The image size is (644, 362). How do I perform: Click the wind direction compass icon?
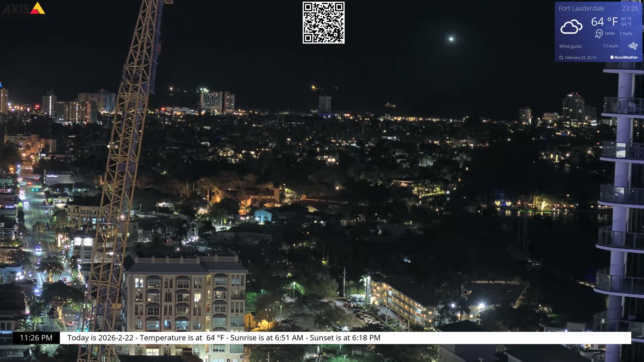tap(599, 34)
